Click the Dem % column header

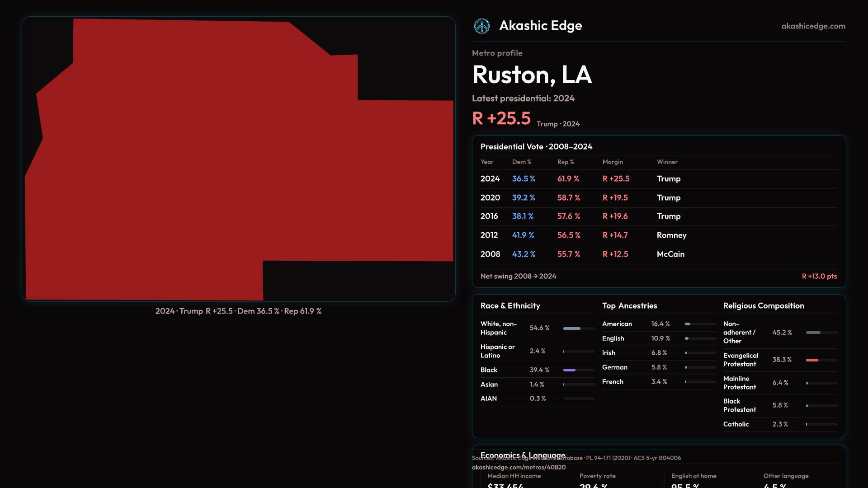click(x=521, y=162)
